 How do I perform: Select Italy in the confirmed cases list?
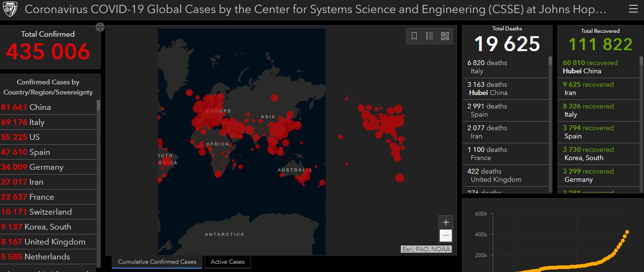[48, 122]
